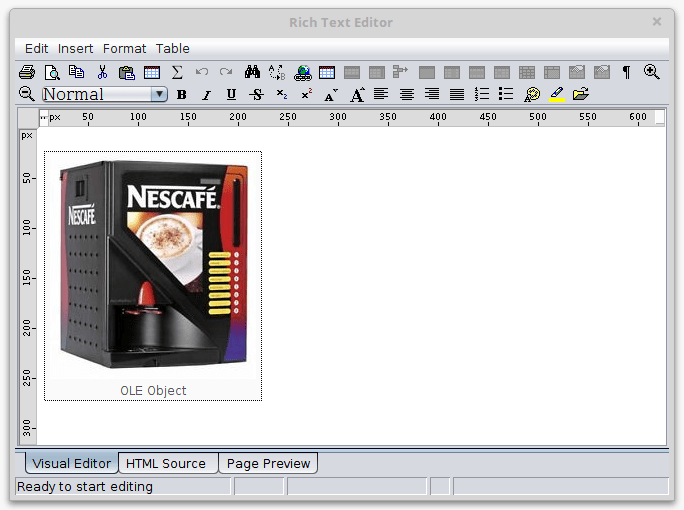Image resolution: width=684 pixels, height=510 pixels.
Task: Toggle Subscript formatting
Action: tap(282, 95)
